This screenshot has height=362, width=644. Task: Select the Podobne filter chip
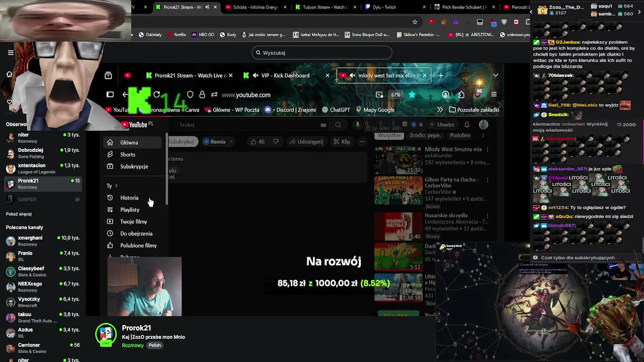pyautogui.click(x=460, y=135)
